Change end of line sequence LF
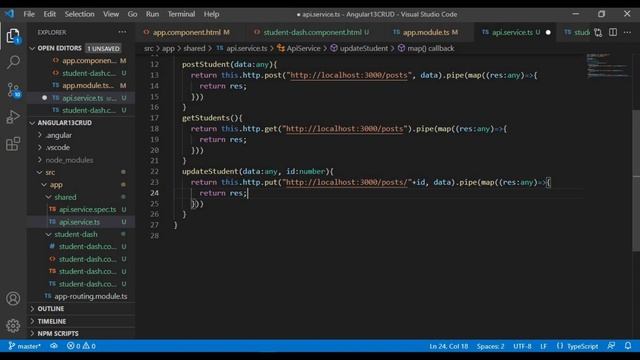The width and height of the screenshot is (640, 360). pyautogui.click(x=543, y=346)
